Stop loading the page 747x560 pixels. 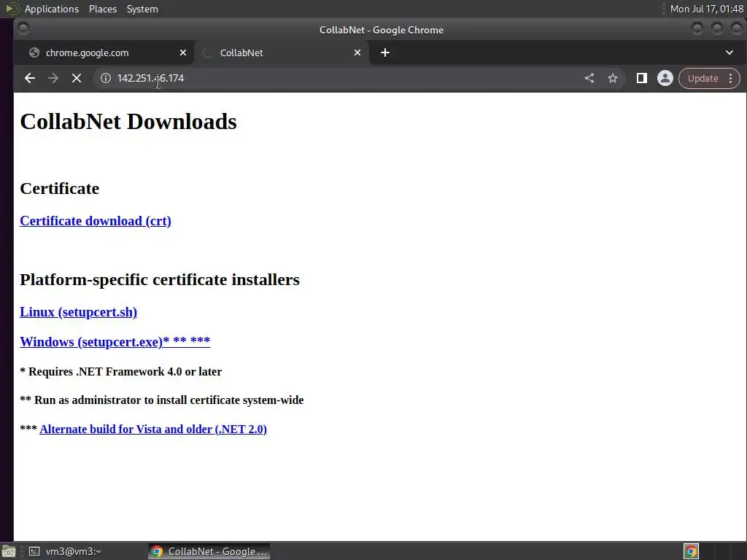coord(76,78)
